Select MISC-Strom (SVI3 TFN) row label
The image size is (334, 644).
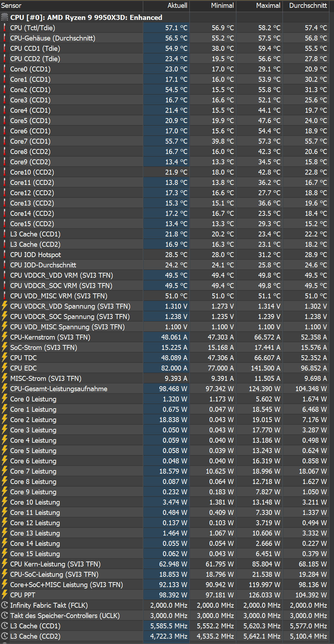click(45, 378)
